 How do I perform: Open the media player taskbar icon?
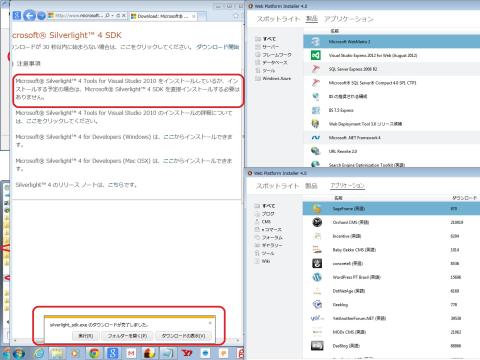(x=76, y=353)
